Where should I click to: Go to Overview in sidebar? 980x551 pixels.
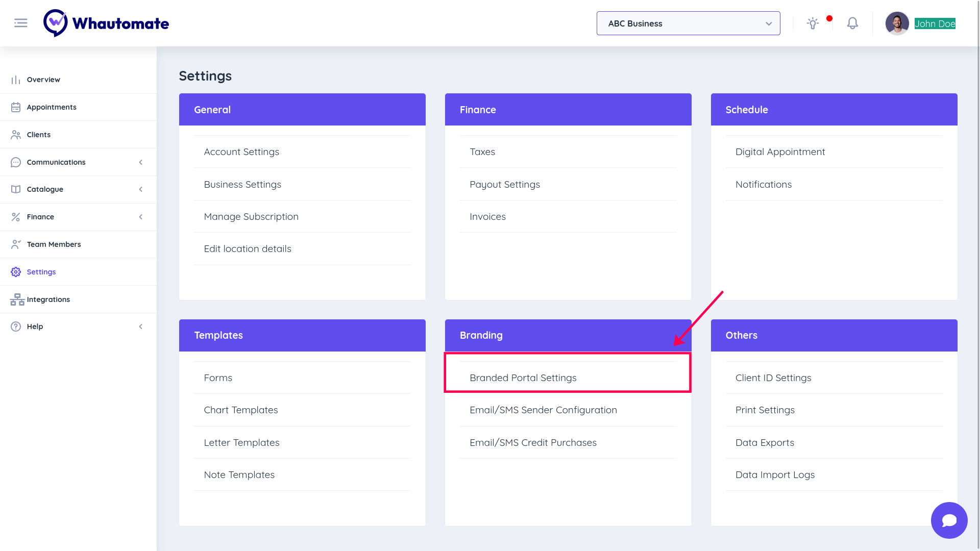pos(43,80)
